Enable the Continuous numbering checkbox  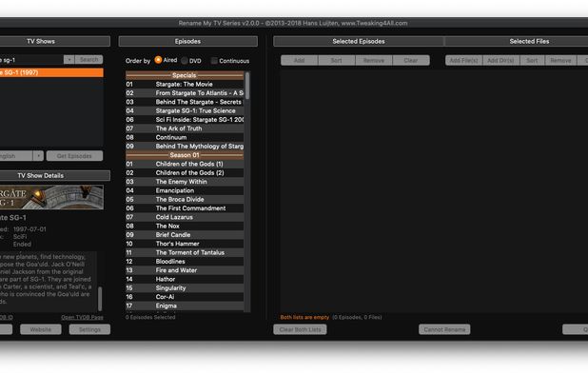[x=214, y=60]
